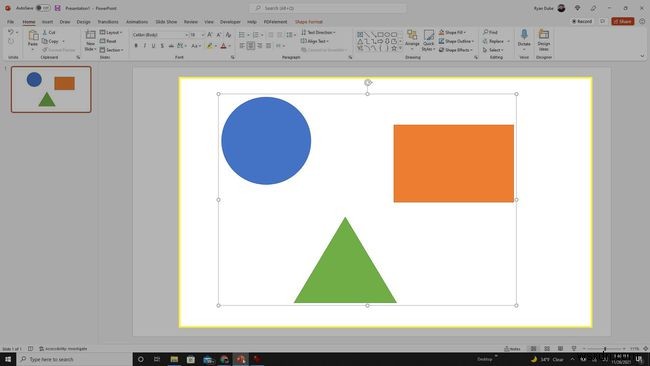Viewport: 650px width, 366px height.
Task: Open the font name combo box
Action: [x=160, y=35]
